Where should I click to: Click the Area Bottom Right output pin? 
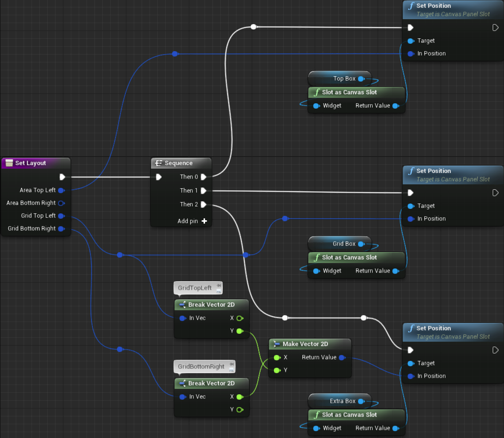[61, 203]
